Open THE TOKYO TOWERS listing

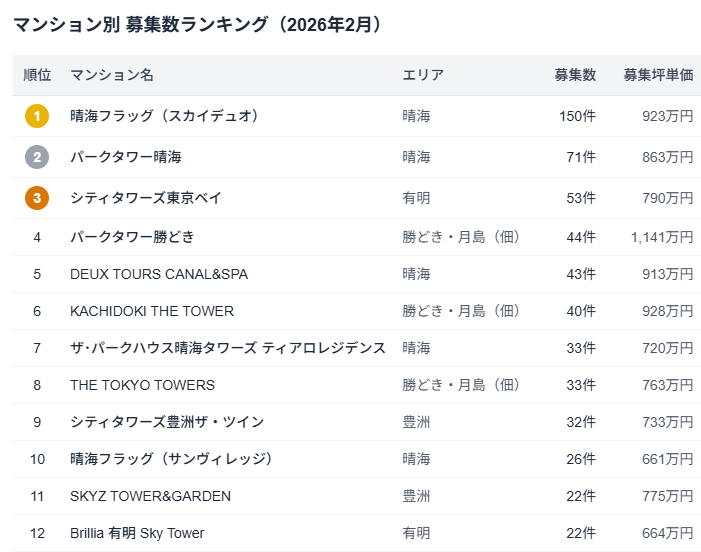click(x=142, y=385)
